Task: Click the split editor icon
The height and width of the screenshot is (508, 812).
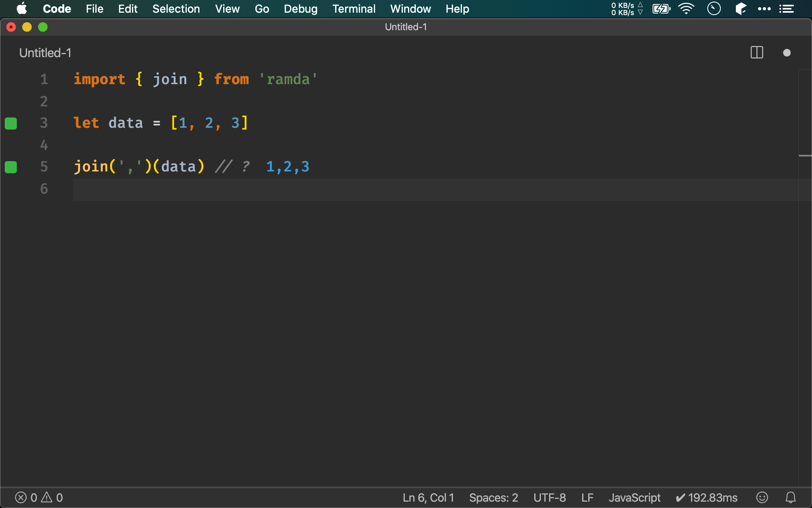Action: [x=757, y=52]
